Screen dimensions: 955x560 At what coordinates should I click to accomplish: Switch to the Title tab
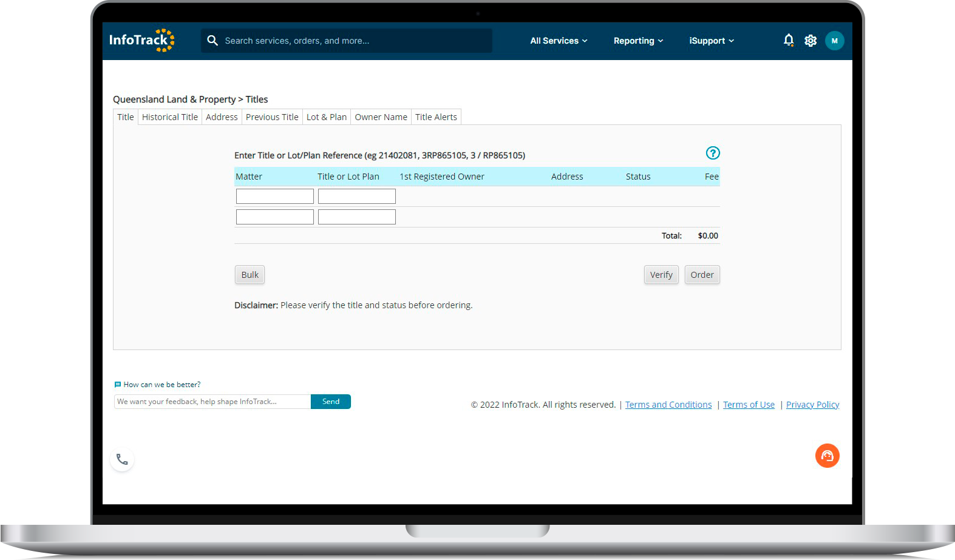click(126, 117)
